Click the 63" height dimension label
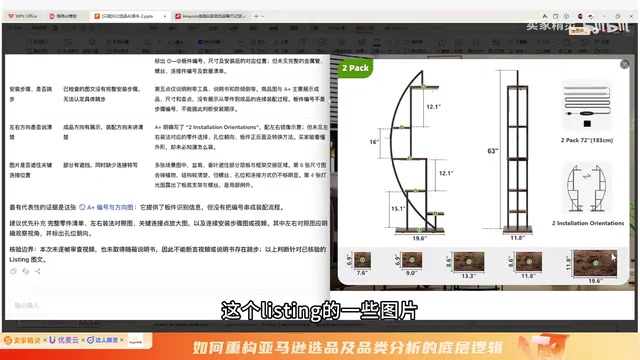Viewport: 640px width, 360px height. 492,151
